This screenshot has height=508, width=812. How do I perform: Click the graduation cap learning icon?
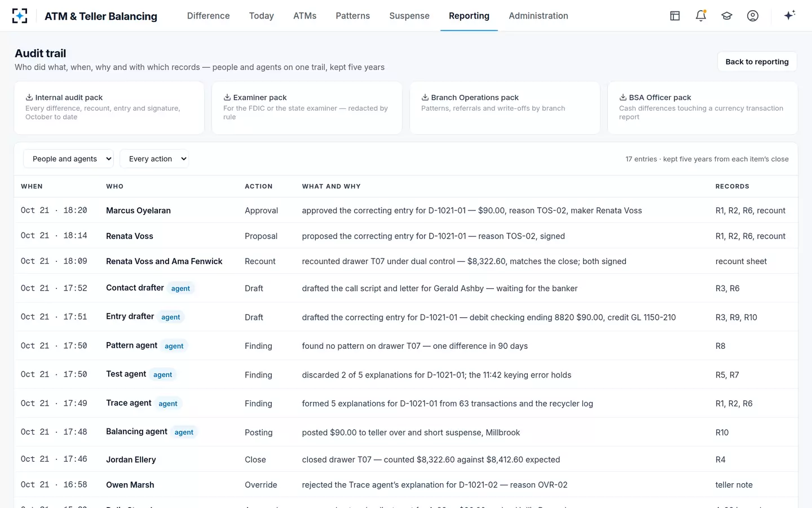(727, 16)
